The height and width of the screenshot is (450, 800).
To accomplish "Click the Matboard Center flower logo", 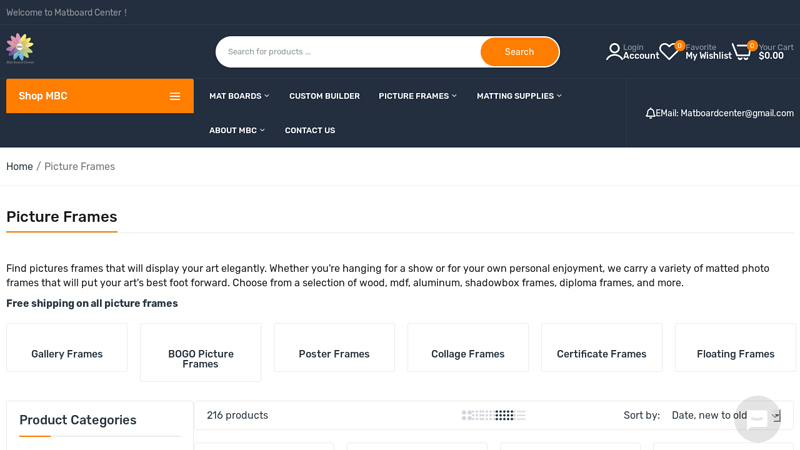I will (x=20, y=47).
